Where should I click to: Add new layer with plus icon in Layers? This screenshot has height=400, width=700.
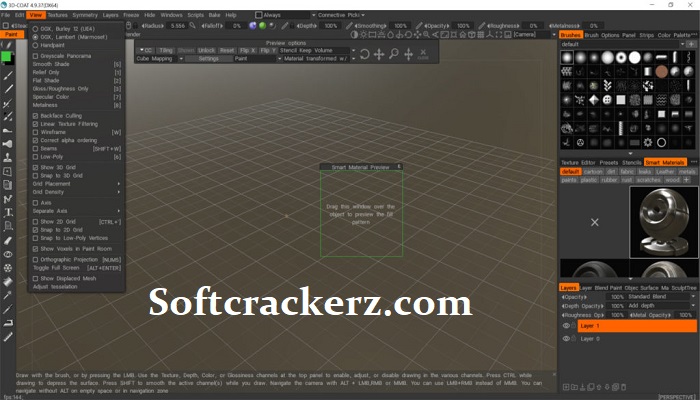(566, 387)
